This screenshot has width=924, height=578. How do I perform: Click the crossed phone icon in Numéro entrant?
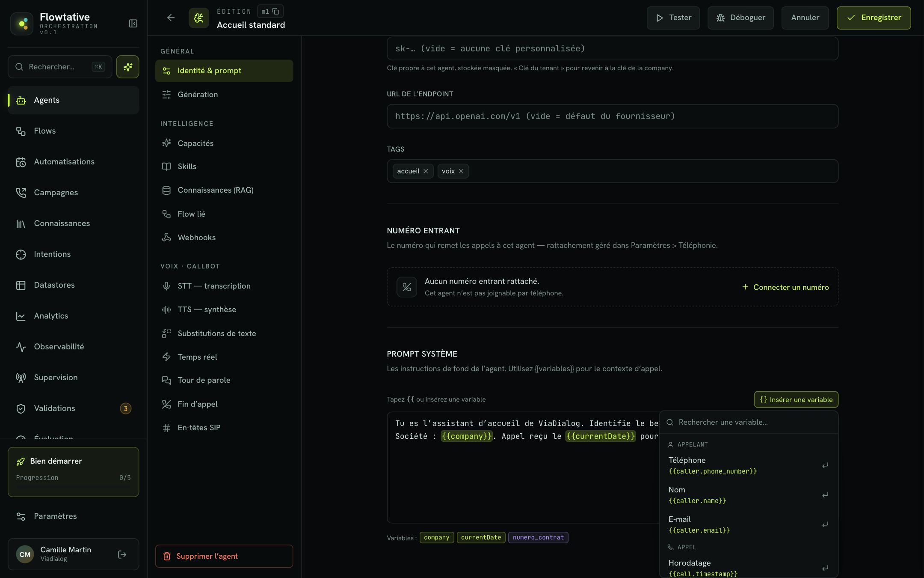(406, 287)
